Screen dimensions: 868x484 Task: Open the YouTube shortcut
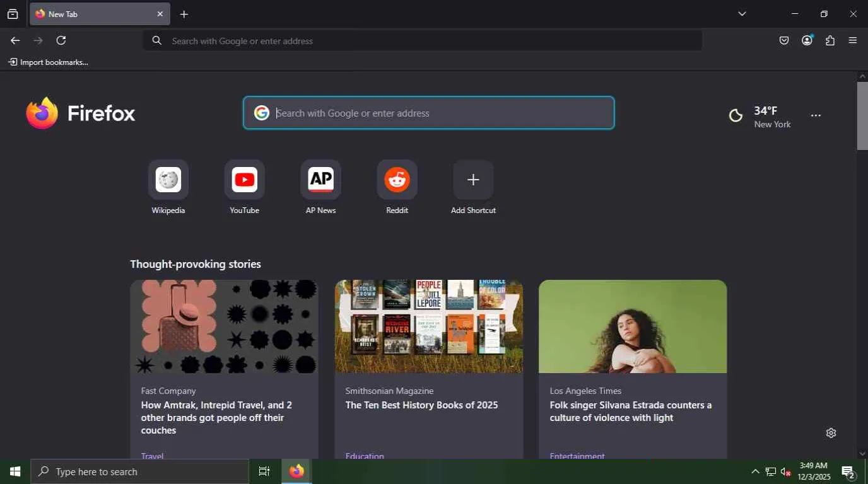245,187
